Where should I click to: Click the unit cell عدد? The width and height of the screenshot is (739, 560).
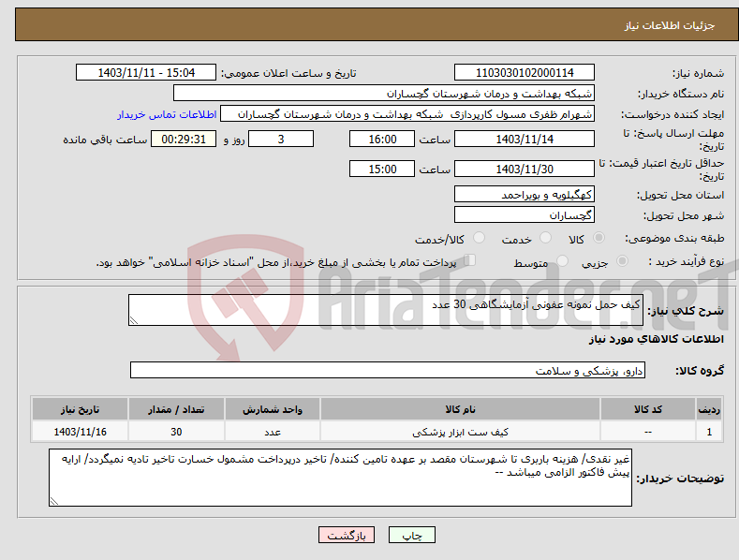tap(273, 432)
